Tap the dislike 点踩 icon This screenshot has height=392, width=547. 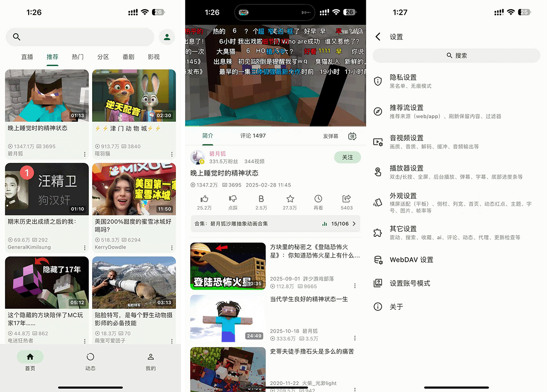233,199
